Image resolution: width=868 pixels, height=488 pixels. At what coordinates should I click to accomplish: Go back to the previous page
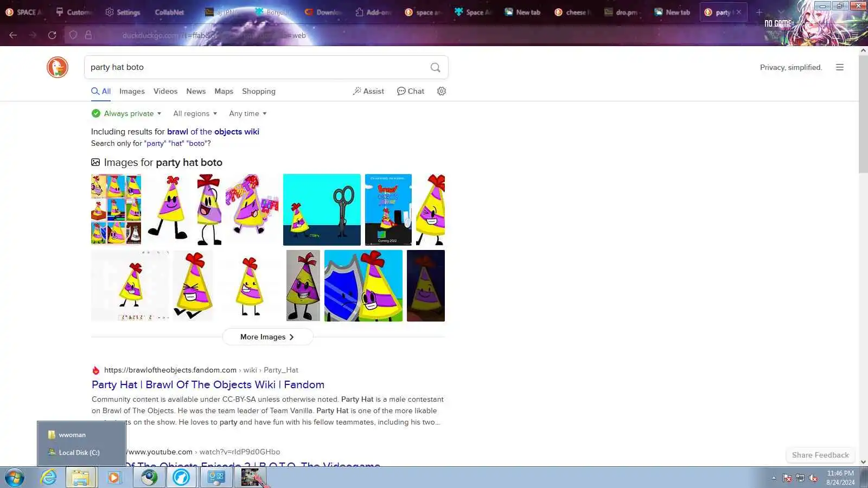13,35
